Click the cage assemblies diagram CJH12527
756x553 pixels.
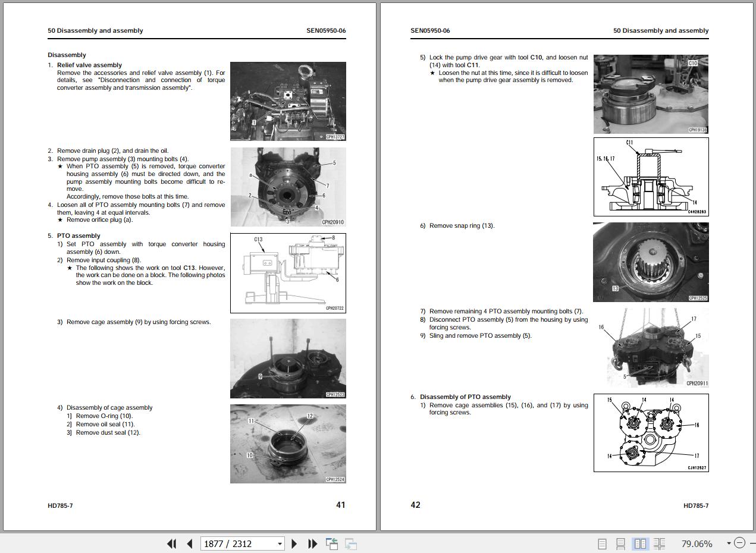click(651, 432)
